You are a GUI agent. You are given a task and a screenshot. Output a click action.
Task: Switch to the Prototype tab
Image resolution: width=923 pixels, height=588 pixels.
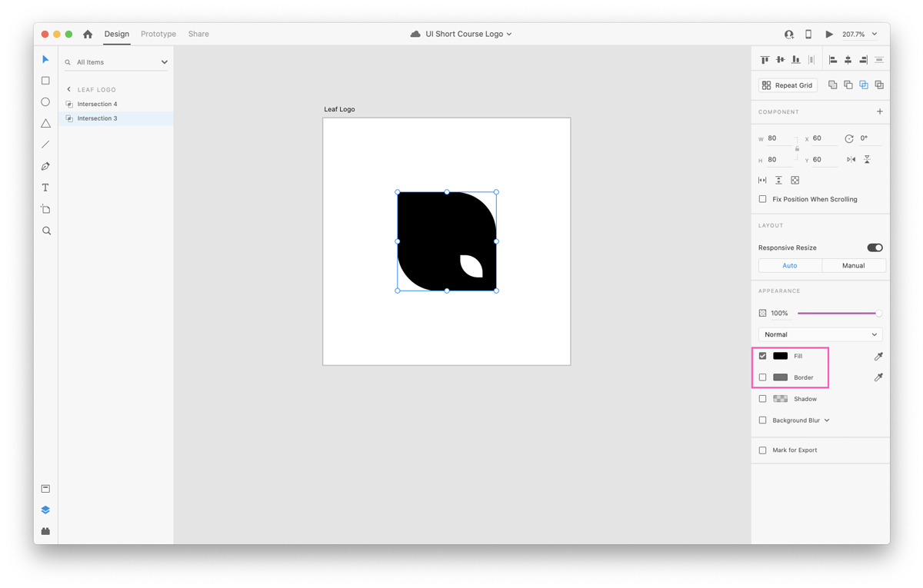pyautogui.click(x=158, y=34)
